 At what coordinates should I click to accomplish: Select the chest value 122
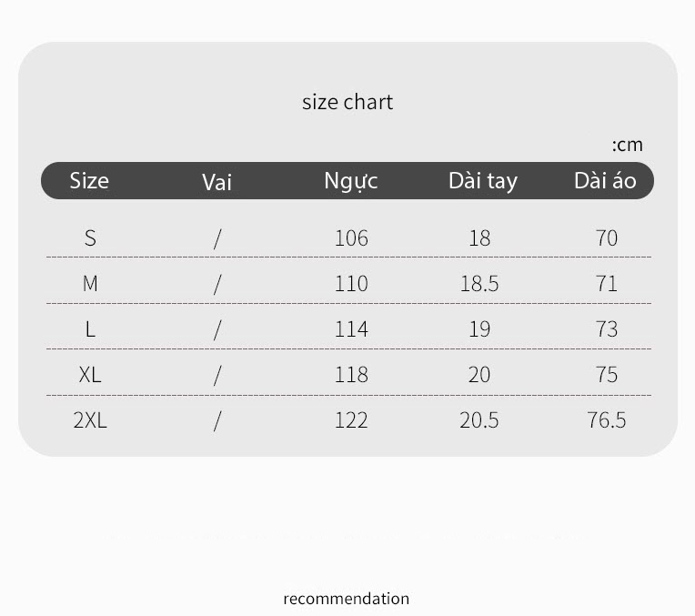point(351,420)
